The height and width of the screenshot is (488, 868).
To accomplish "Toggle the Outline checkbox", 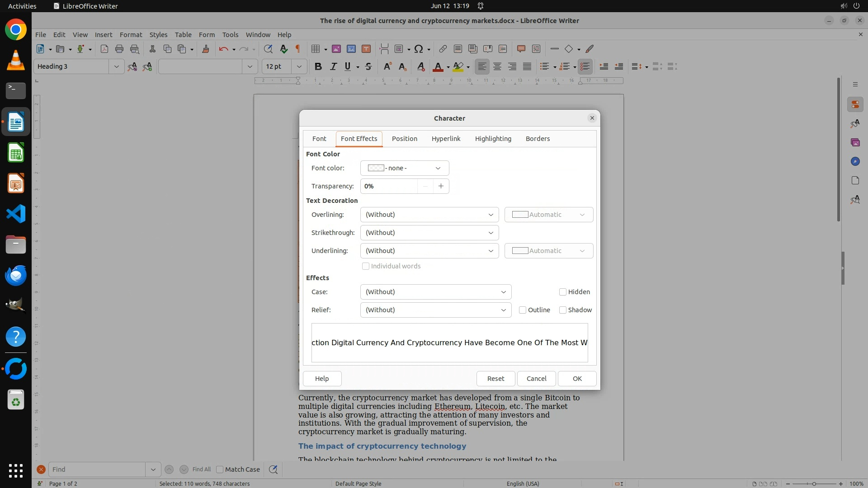I will point(523,310).
